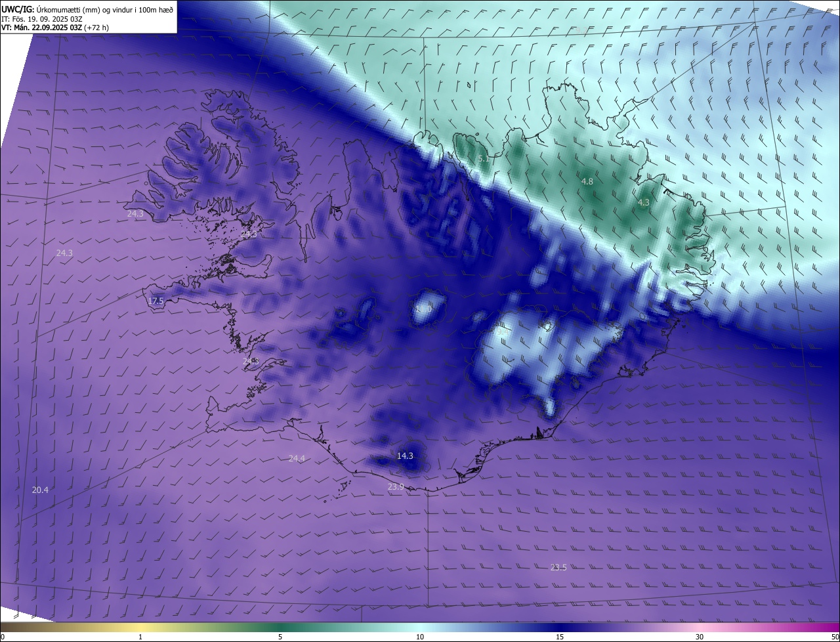The width and height of the screenshot is (840, 642).
Task: Click the 10 tick label on the color scale
Action: click(x=420, y=637)
